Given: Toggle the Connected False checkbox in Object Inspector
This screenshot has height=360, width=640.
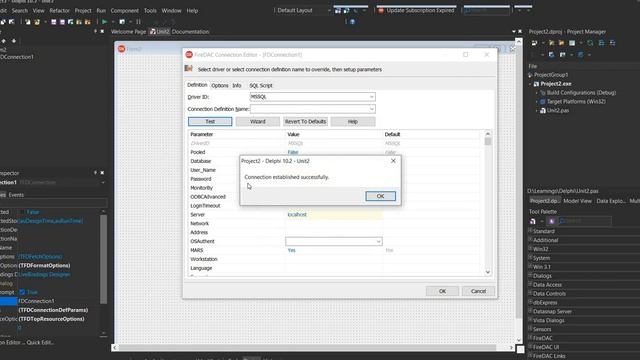Looking at the screenshot, I should pyautogui.click(x=22, y=212).
